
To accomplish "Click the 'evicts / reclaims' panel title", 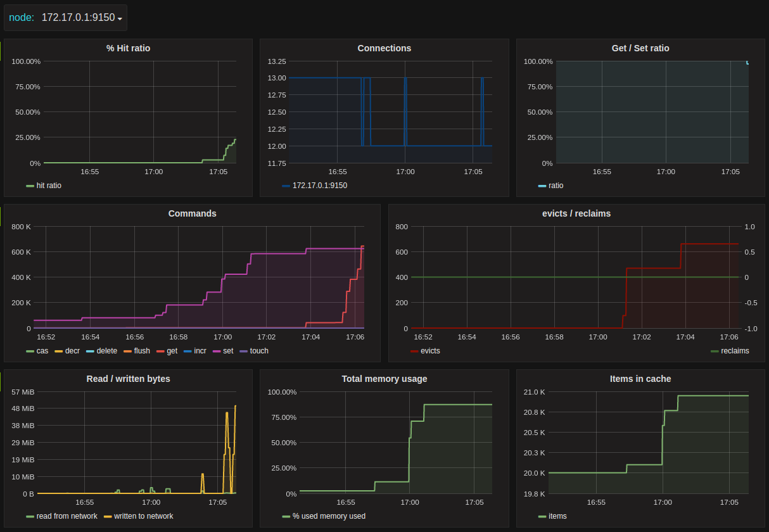I will [576, 213].
